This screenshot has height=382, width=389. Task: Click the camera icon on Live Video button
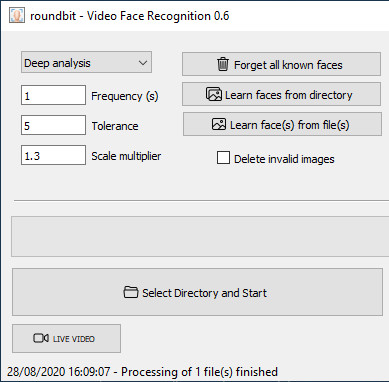(x=41, y=338)
